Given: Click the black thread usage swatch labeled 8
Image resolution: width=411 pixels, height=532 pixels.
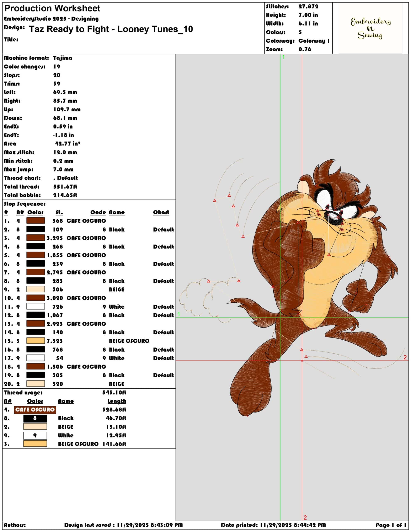Looking at the screenshot, I should click(35, 418).
